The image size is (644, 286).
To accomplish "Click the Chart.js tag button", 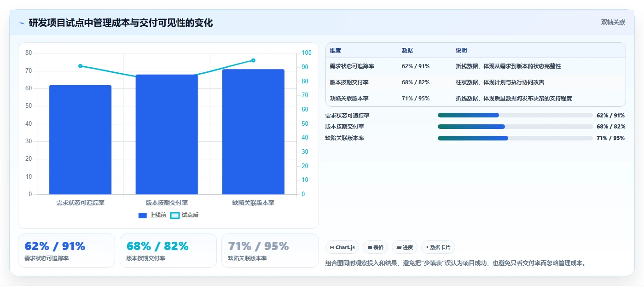I will point(342,247).
